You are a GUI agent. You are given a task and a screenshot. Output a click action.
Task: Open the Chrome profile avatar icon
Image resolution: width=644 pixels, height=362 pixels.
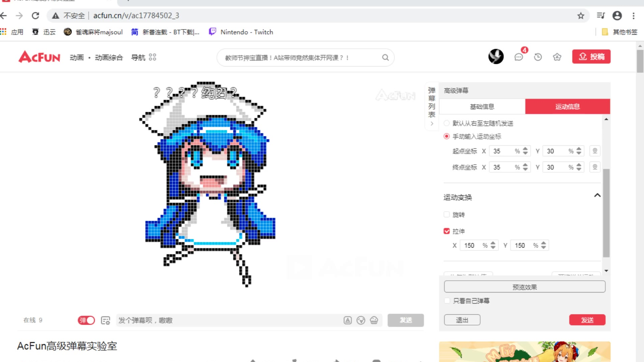coord(617,15)
